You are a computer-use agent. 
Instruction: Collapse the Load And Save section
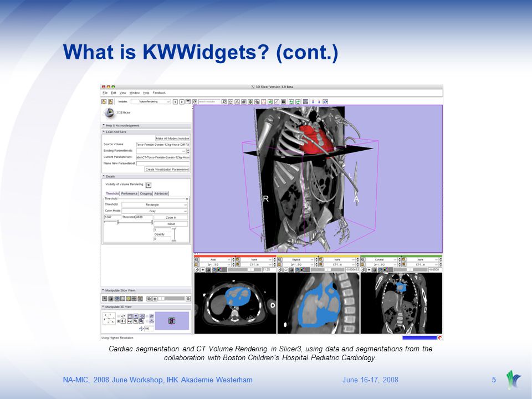(x=146, y=132)
